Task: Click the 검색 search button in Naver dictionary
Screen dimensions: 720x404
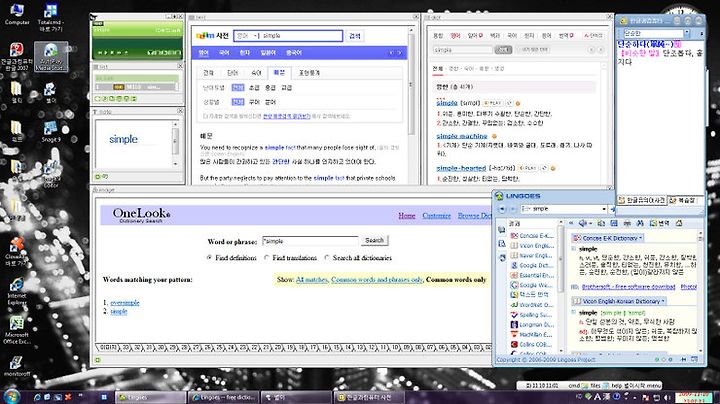Action: click(354, 36)
